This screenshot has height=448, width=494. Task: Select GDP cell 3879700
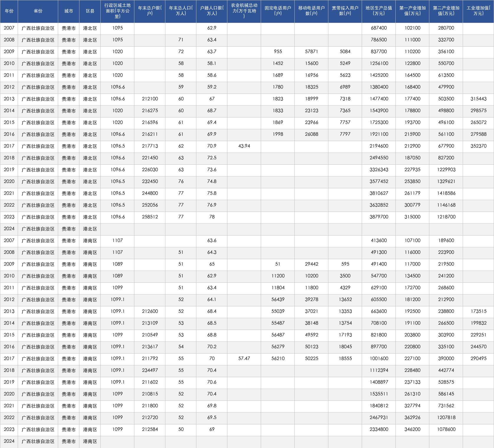(x=379, y=217)
